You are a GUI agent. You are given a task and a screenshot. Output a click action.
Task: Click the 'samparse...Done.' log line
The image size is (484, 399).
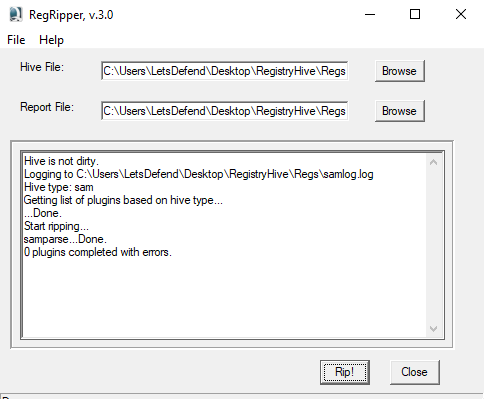pos(65,239)
